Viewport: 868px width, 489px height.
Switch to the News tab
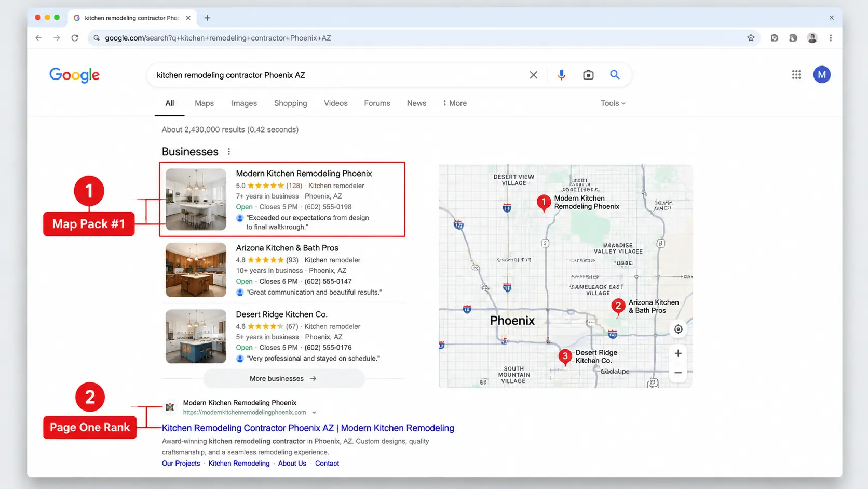416,103
